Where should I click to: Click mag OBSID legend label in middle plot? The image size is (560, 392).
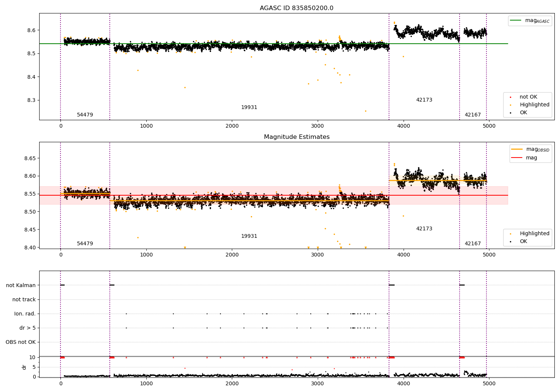pyautogui.click(x=538, y=149)
